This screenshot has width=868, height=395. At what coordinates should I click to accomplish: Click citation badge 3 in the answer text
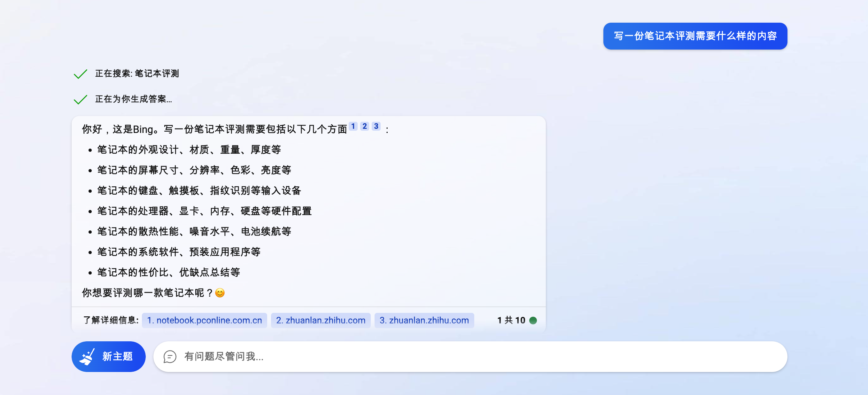[376, 126]
